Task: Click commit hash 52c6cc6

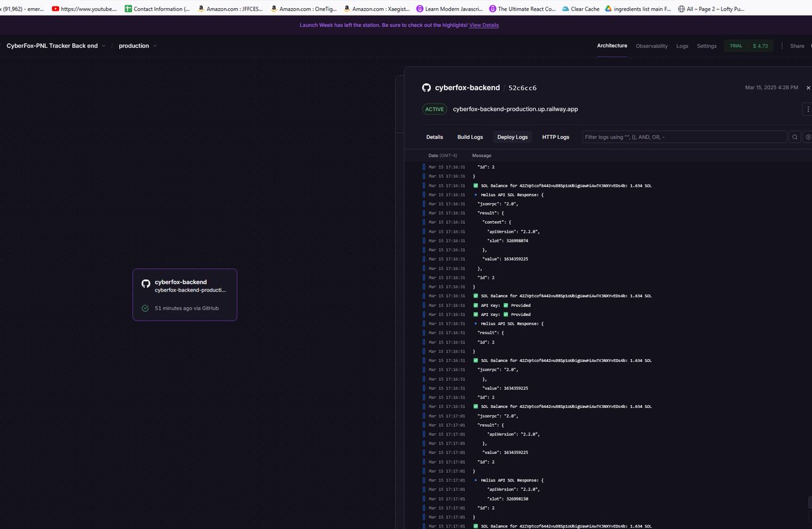Action: (x=522, y=88)
